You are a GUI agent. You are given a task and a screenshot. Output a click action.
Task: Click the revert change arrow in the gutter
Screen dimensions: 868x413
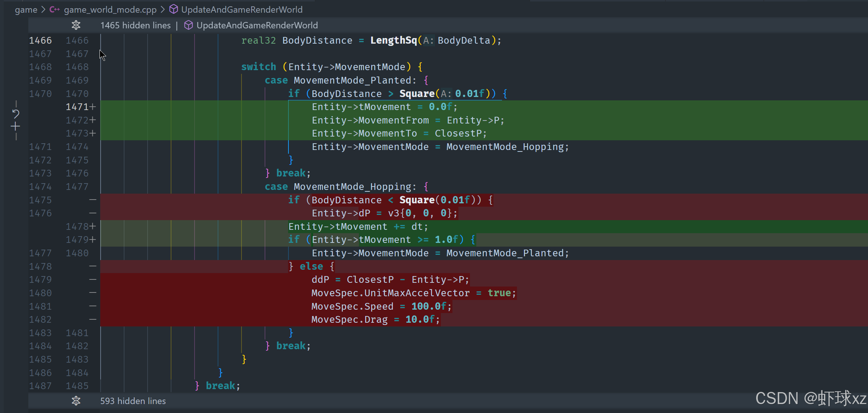(16, 113)
